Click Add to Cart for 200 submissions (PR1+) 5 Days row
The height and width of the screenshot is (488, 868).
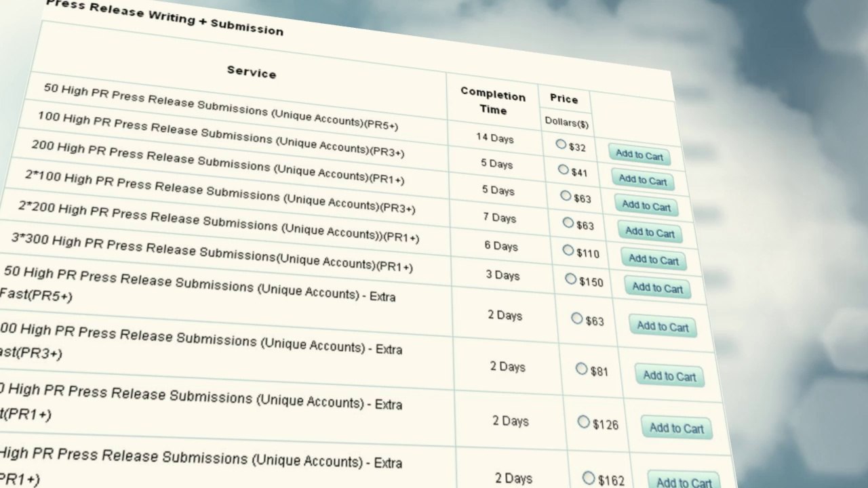coord(646,206)
